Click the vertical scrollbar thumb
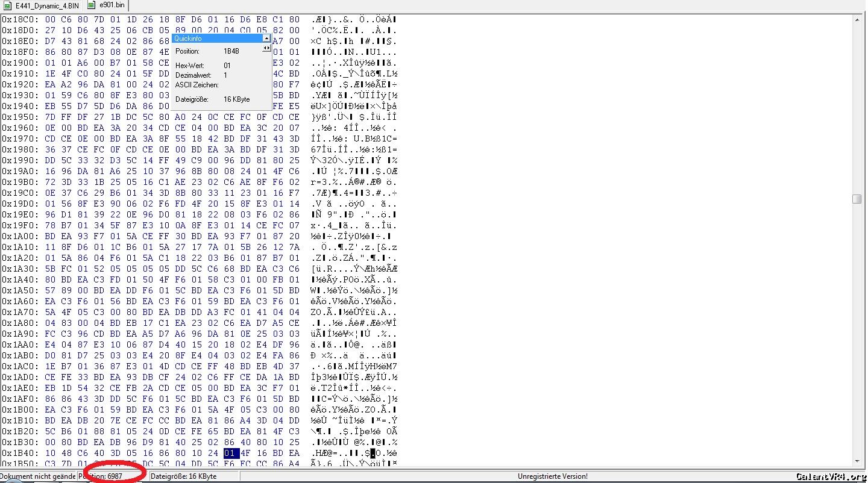Image resolution: width=868 pixels, height=483 pixels. pyautogui.click(x=857, y=199)
